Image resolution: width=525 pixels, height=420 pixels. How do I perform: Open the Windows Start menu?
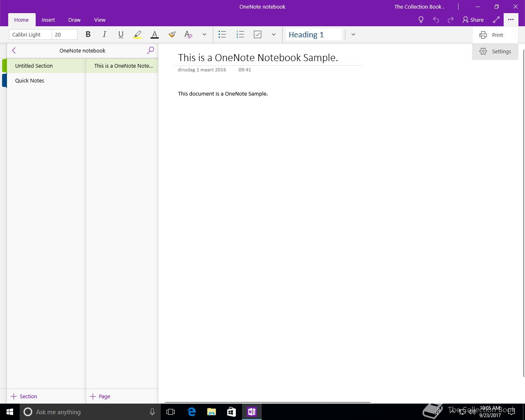click(10, 412)
